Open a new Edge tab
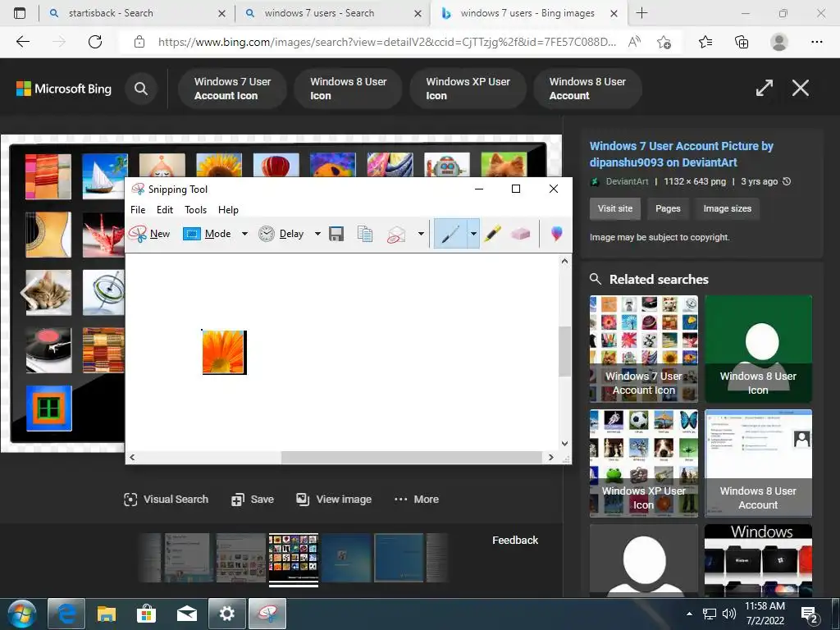Image resolution: width=840 pixels, height=630 pixels. [x=641, y=13]
